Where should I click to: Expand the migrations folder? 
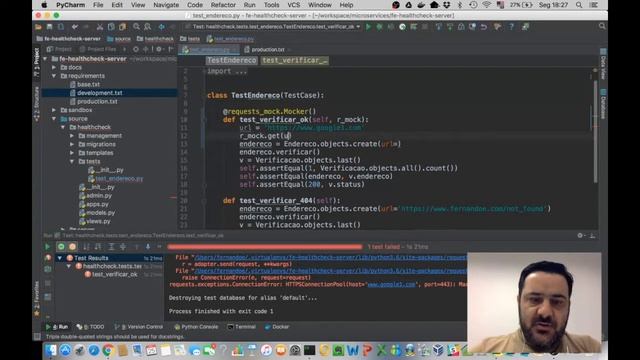(72, 144)
